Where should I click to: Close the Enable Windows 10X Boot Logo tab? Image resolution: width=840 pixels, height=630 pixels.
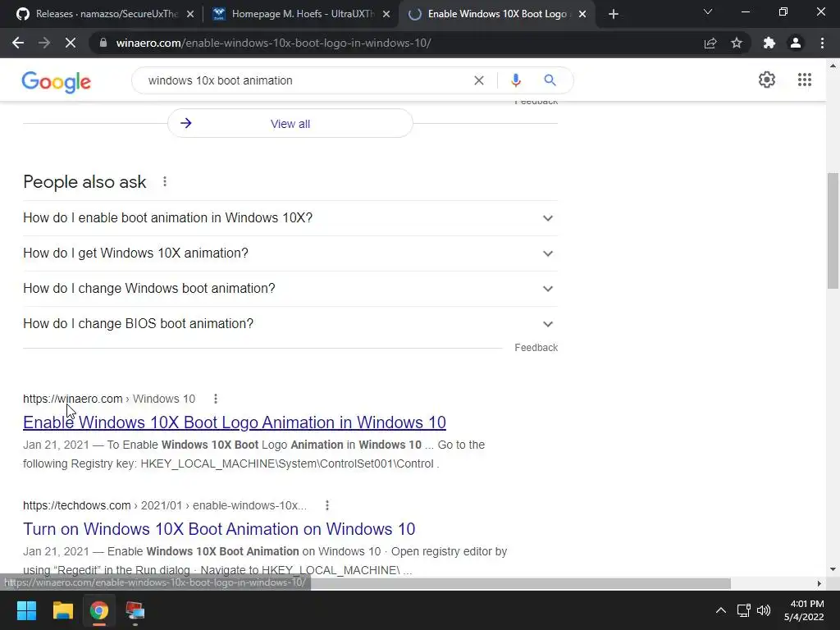(583, 15)
